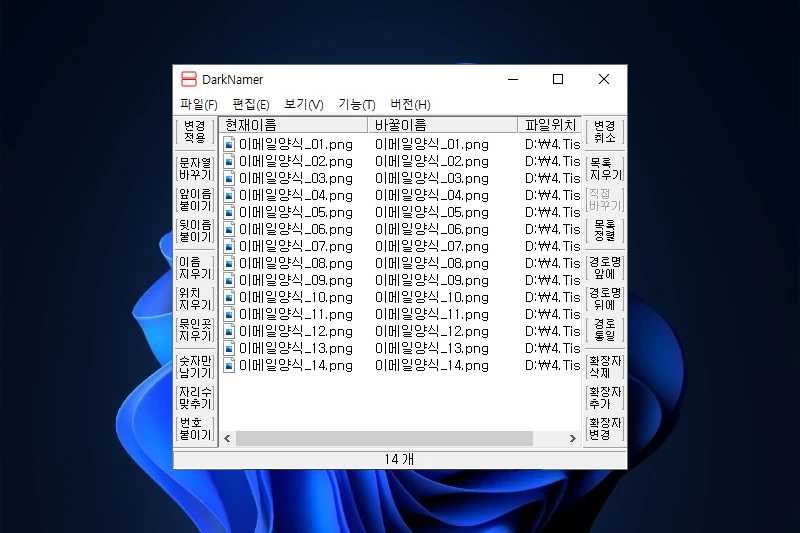Click file icon of 이메일양식_07.png
Screen dimensions: 800x533
coord(229,246)
